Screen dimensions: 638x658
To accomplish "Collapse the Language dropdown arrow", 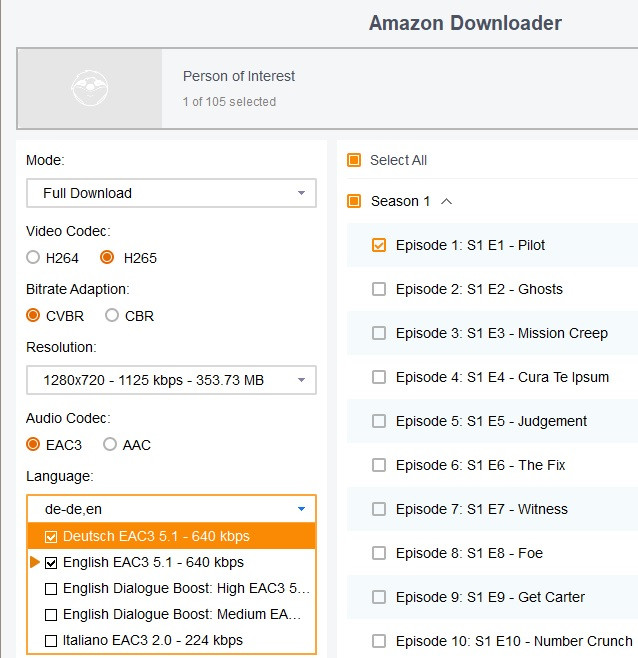I will click(301, 509).
